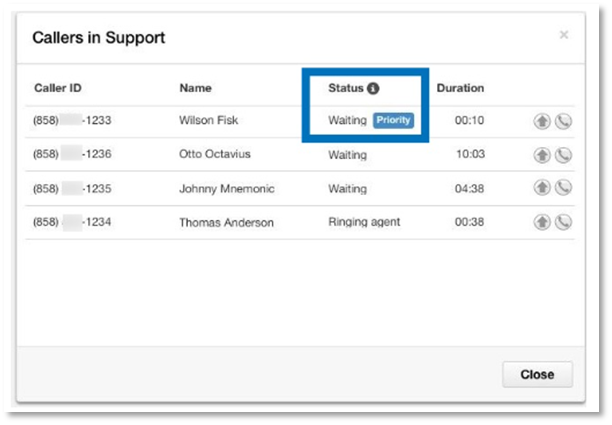This screenshot has width=612, height=425.
Task: Click the Ringing agent status text
Action: pos(364,222)
